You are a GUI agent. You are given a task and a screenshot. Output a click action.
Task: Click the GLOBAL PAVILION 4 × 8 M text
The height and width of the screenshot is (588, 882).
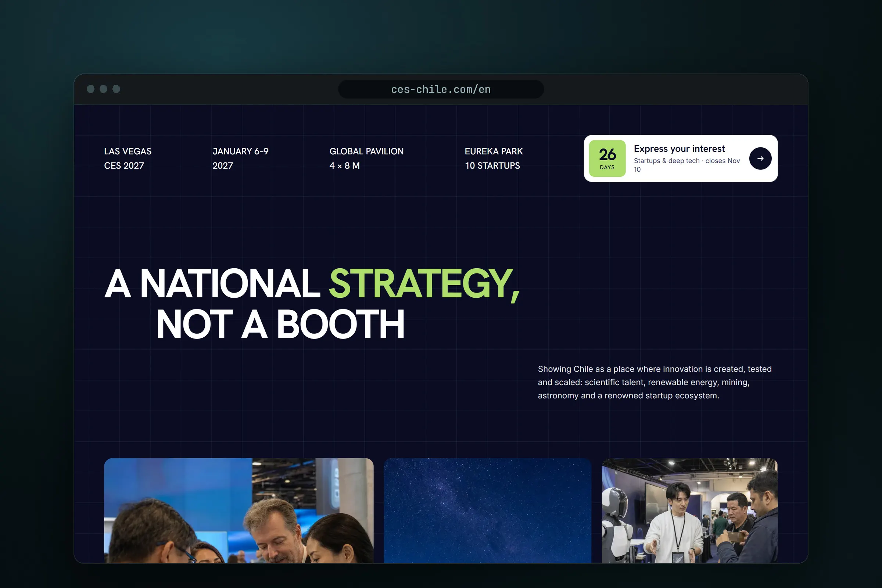pos(366,158)
